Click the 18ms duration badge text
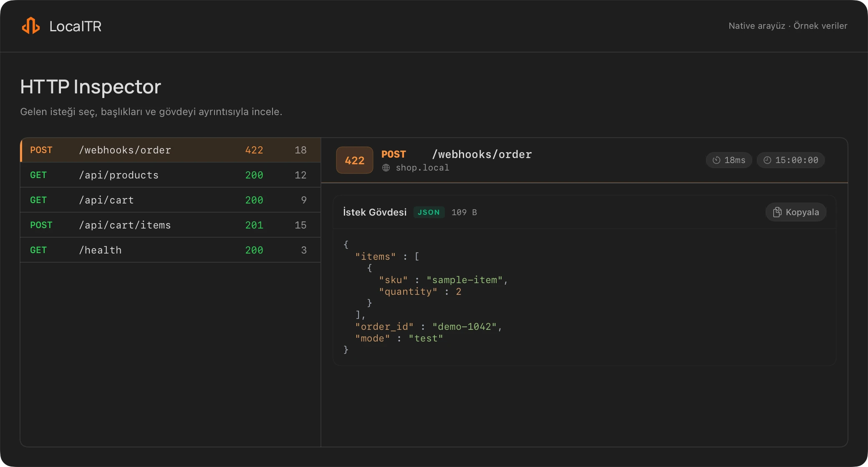This screenshot has width=868, height=467. (x=735, y=160)
